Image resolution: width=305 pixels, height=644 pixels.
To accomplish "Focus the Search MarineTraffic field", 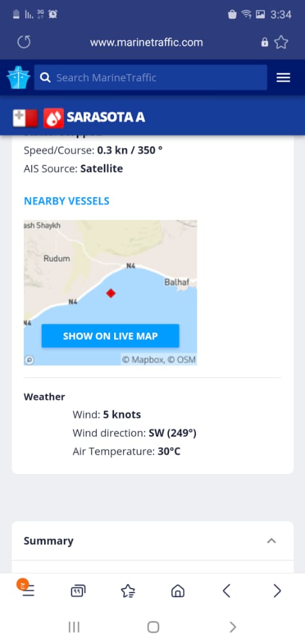I will (x=150, y=77).
